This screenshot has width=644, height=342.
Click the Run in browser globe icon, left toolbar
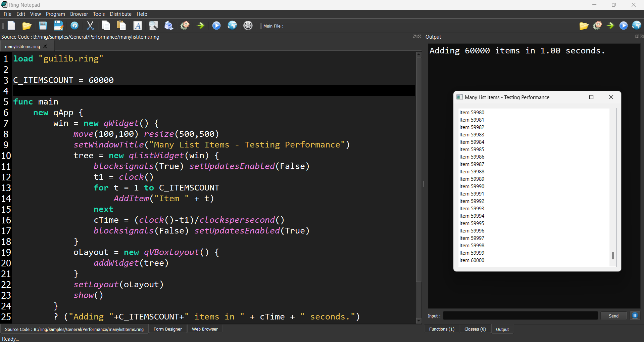tap(232, 26)
